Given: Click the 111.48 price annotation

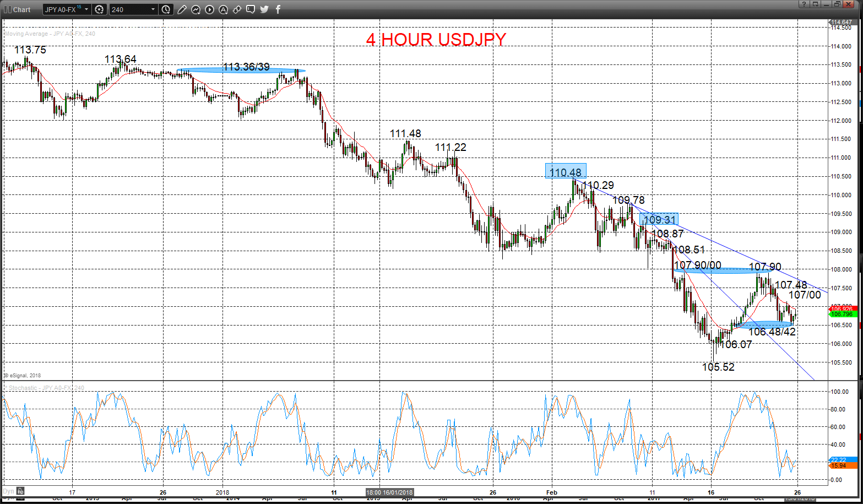Looking at the screenshot, I should (x=405, y=133).
